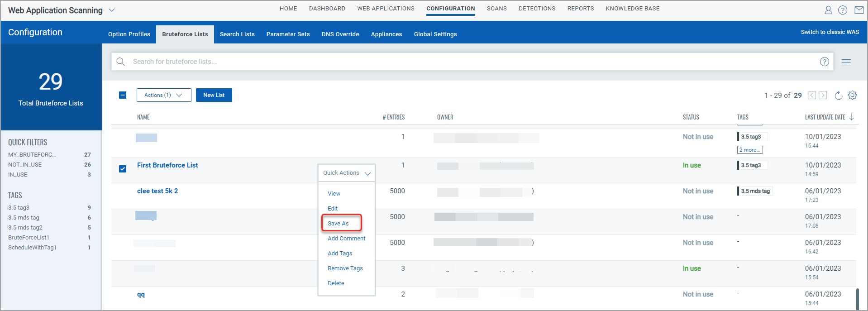This screenshot has width=868, height=311.
Task: Go to DASHBOARD in top navigation
Action: click(x=327, y=9)
